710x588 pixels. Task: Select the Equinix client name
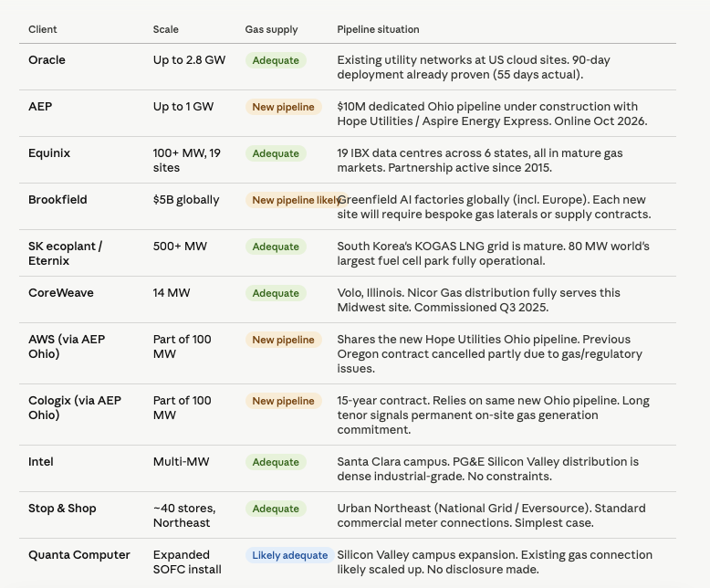click(x=49, y=153)
